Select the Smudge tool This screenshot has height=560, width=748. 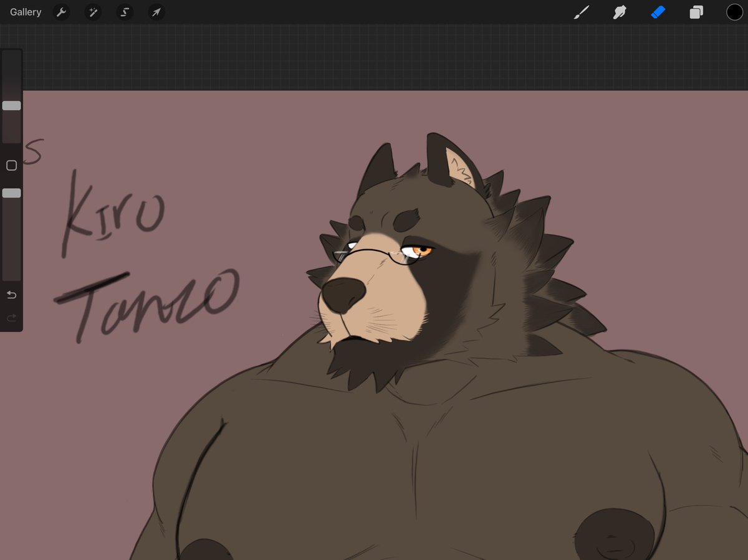620,12
